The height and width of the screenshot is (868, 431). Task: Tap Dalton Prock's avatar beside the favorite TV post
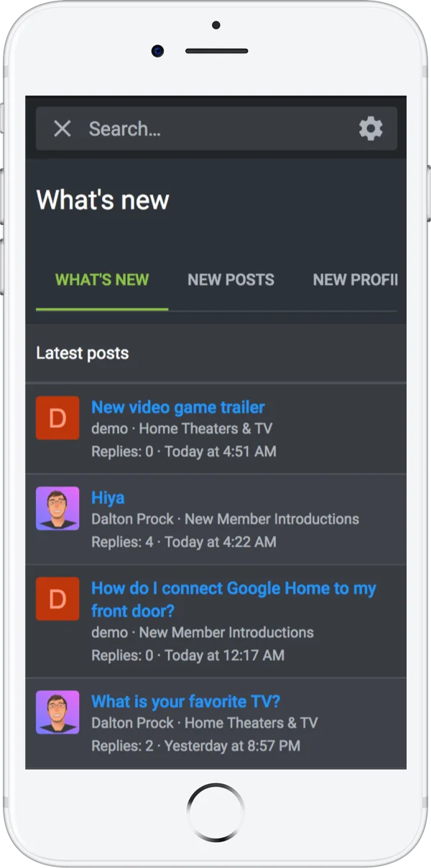click(57, 713)
